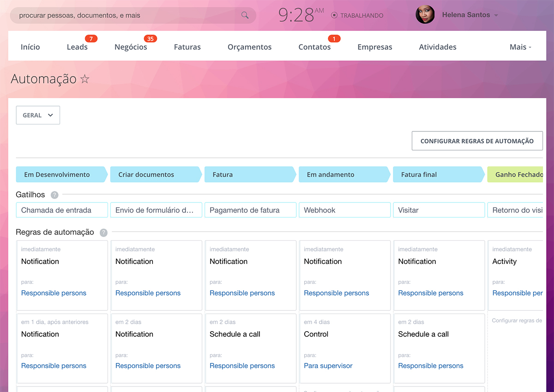
Task: Open the Atividades tab
Action: point(437,47)
